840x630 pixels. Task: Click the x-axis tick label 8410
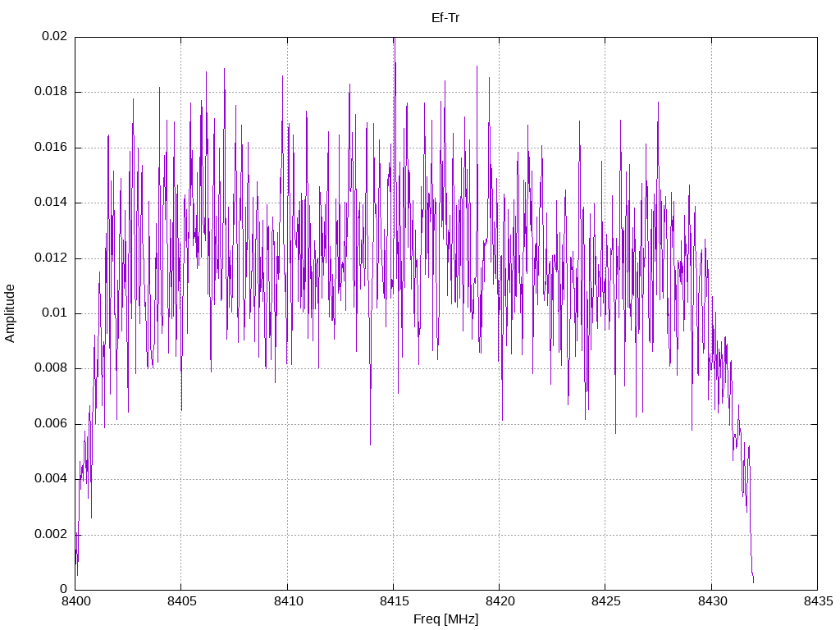point(288,601)
